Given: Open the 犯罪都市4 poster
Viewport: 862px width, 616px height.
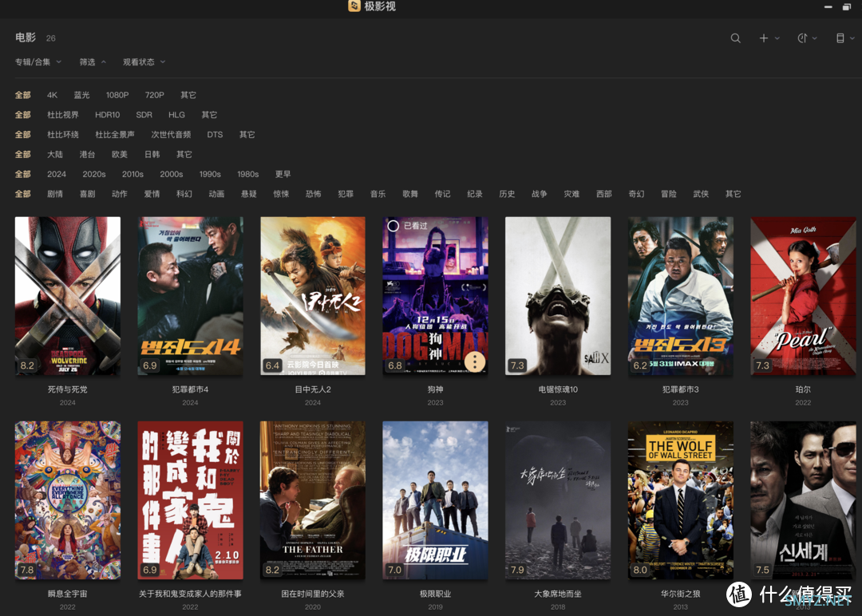Looking at the screenshot, I should tap(190, 296).
